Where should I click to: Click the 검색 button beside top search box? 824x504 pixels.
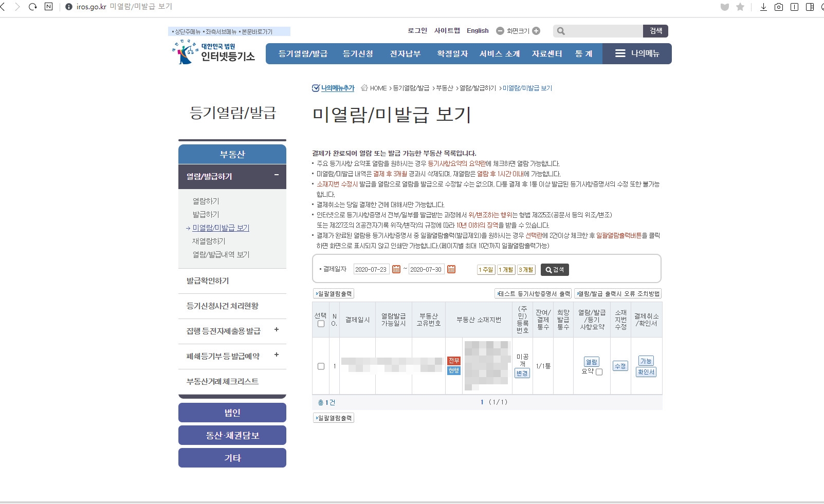point(655,31)
